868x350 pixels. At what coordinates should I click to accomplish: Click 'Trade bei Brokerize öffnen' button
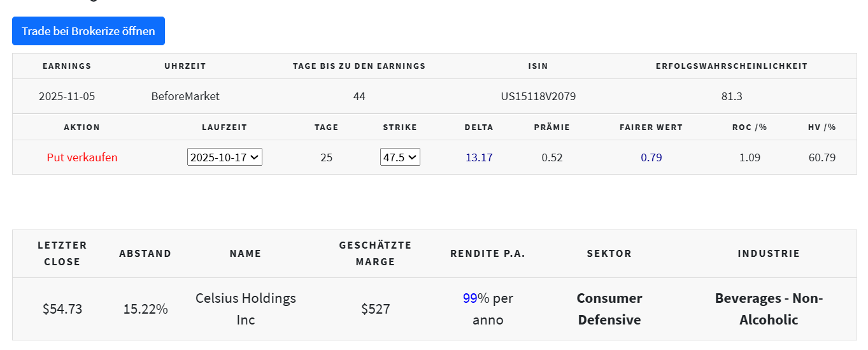(x=88, y=31)
